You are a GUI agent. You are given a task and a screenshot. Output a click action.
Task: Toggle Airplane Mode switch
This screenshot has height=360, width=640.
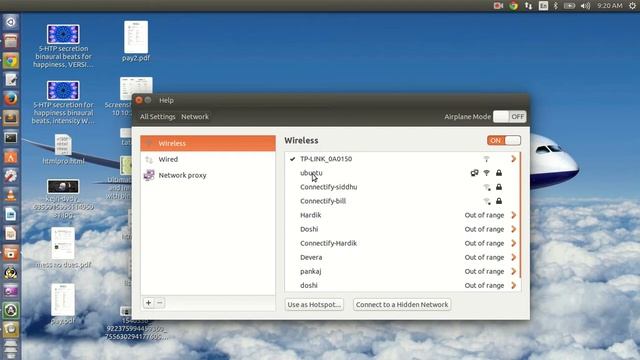(x=509, y=117)
